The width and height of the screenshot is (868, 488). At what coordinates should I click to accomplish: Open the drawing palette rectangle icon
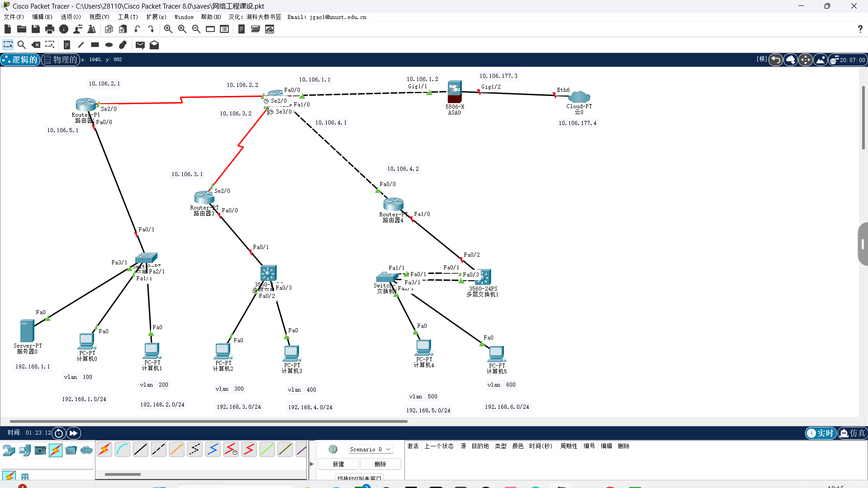[x=210, y=29]
